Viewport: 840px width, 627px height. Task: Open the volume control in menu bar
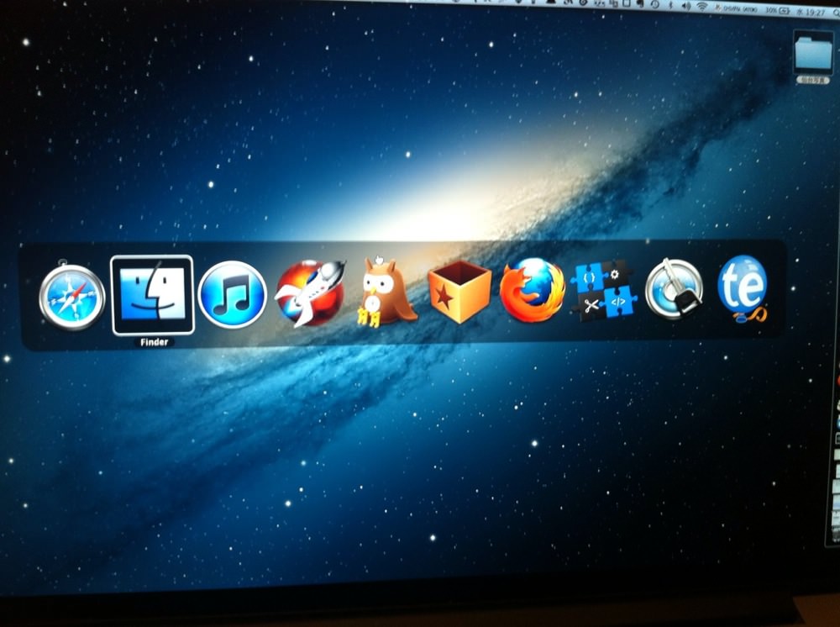(x=686, y=6)
